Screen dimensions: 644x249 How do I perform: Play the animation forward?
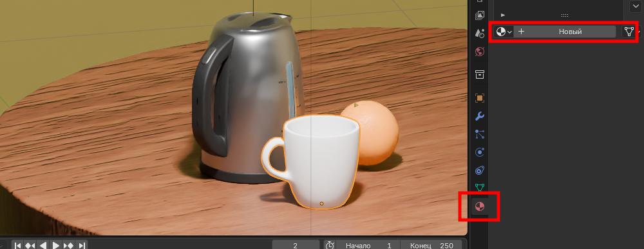(x=56, y=245)
